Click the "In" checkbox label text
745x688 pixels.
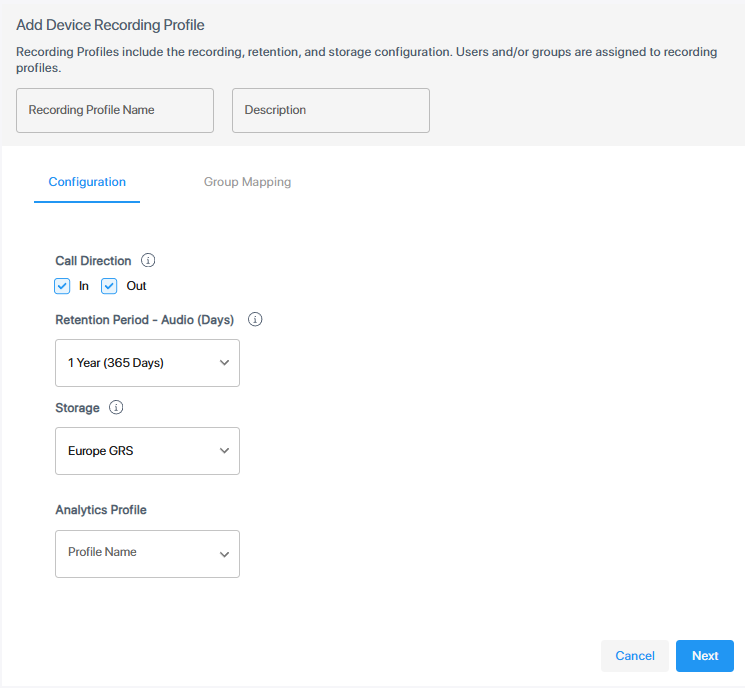pos(84,286)
